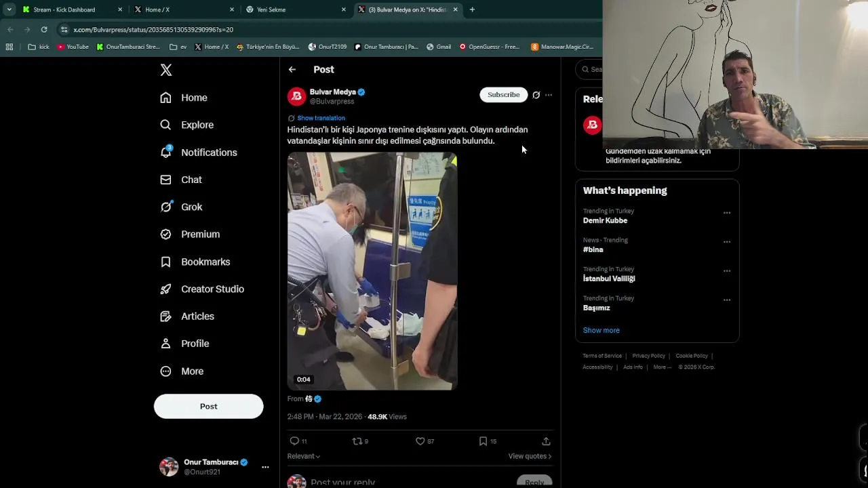Expand the Relevant replies sort dropdown
Viewport: 868px width, 488px height.
[x=303, y=456]
